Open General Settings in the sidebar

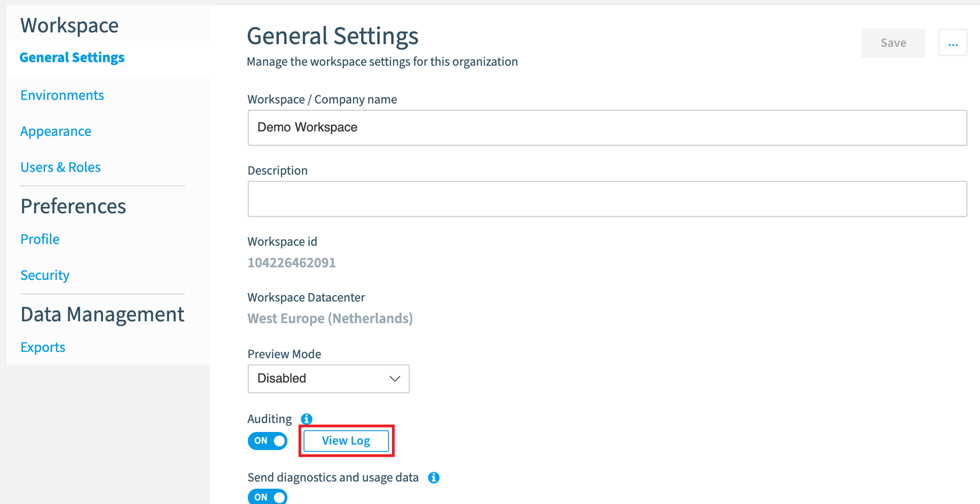[x=72, y=58]
